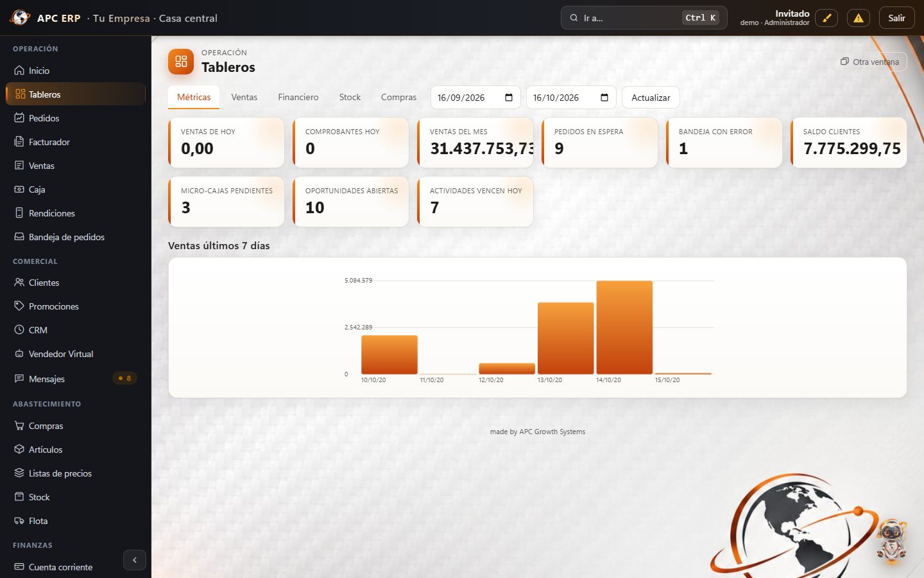Open the Pedidos sidebar icon
924x578 pixels.
pos(19,118)
